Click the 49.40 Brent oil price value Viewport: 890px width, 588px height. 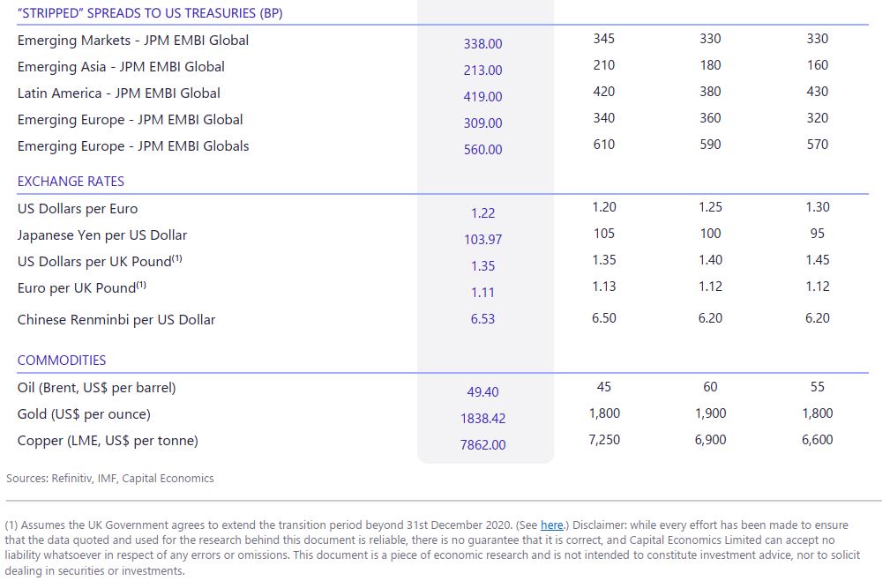482,392
